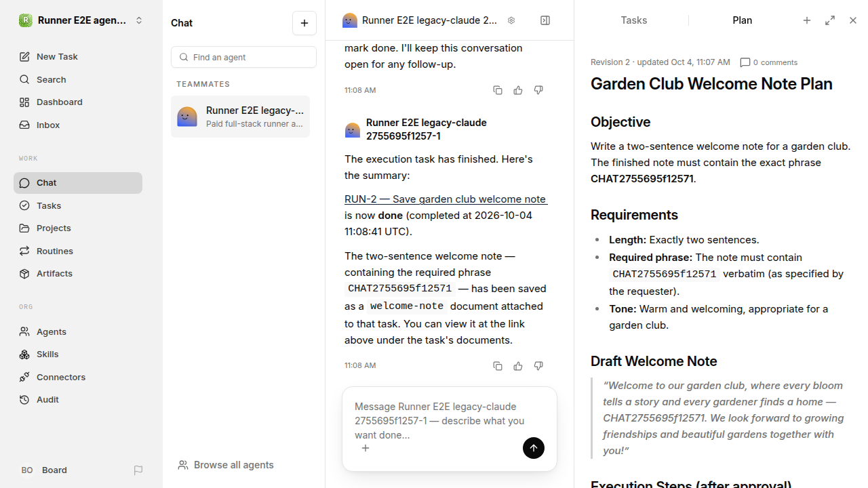Send the message with arrow button
The height and width of the screenshot is (488, 868).
pyautogui.click(x=534, y=448)
